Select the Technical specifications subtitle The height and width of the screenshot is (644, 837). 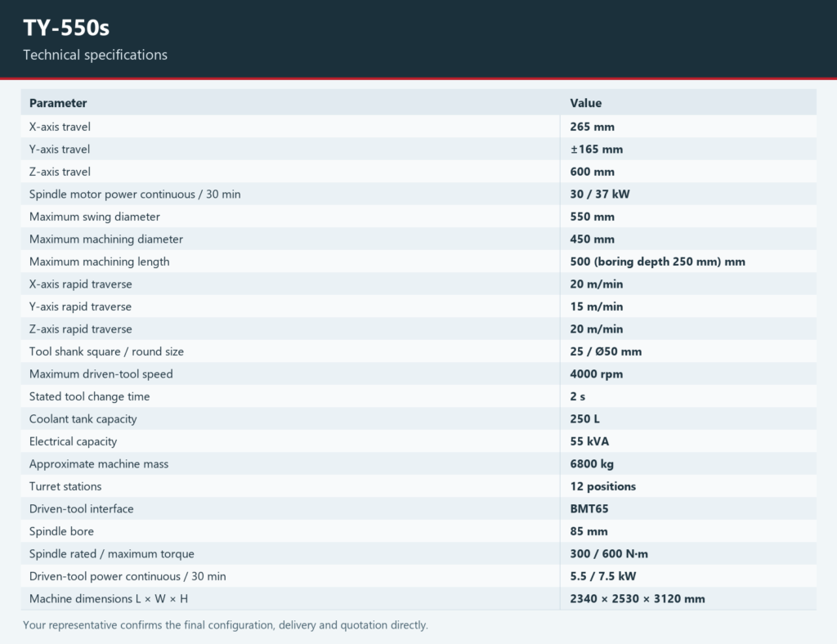point(95,55)
